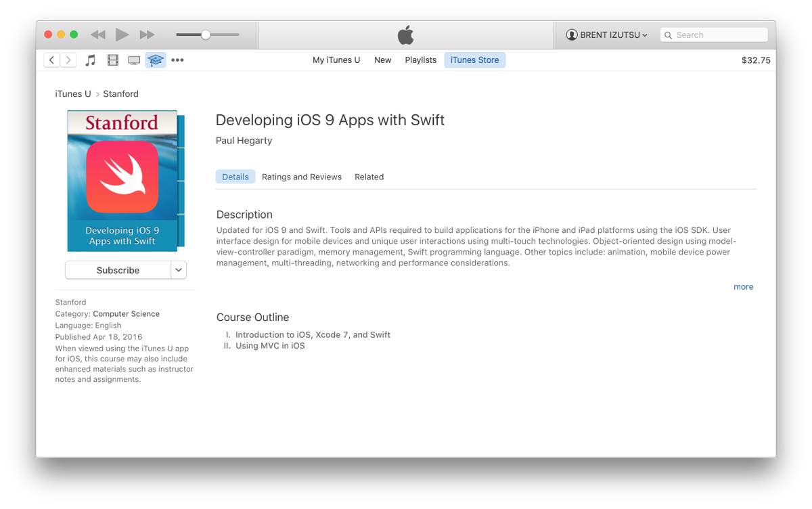Viewport: 812px width, 509px height.
Task: Switch to the Playlists tab
Action: 421,60
